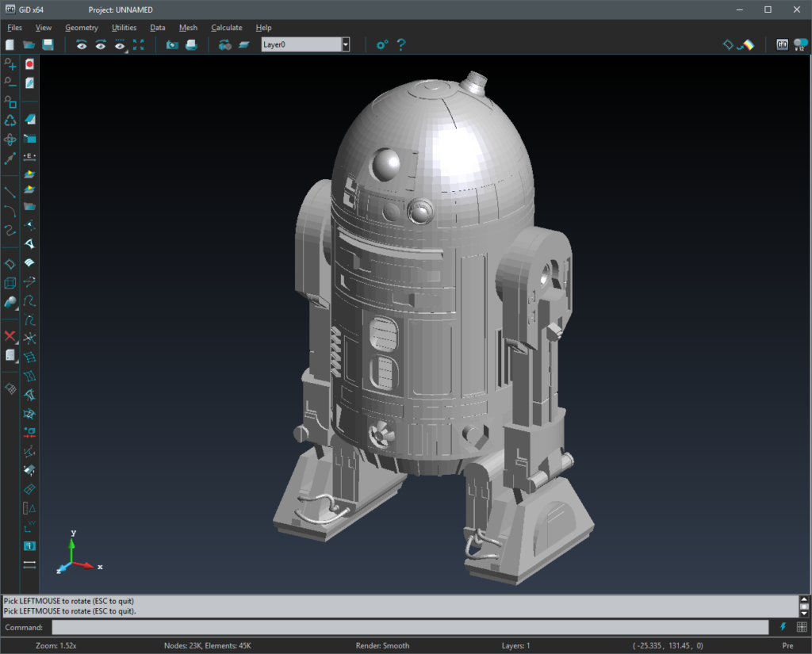Click the grid mesh icon below the document tool
This screenshot has height=654, width=812.
point(10,388)
